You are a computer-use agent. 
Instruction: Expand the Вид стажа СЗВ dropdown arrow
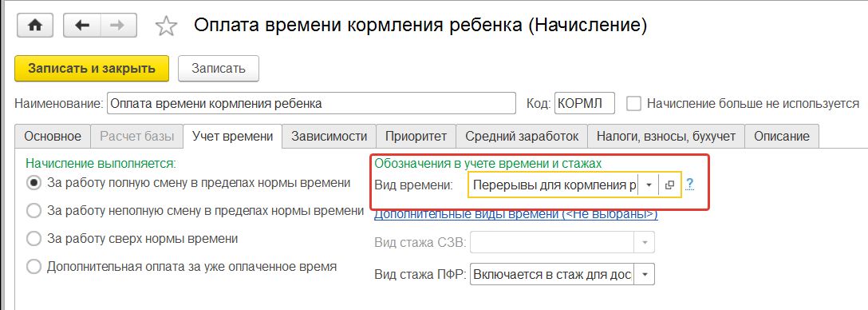pos(645,242)
